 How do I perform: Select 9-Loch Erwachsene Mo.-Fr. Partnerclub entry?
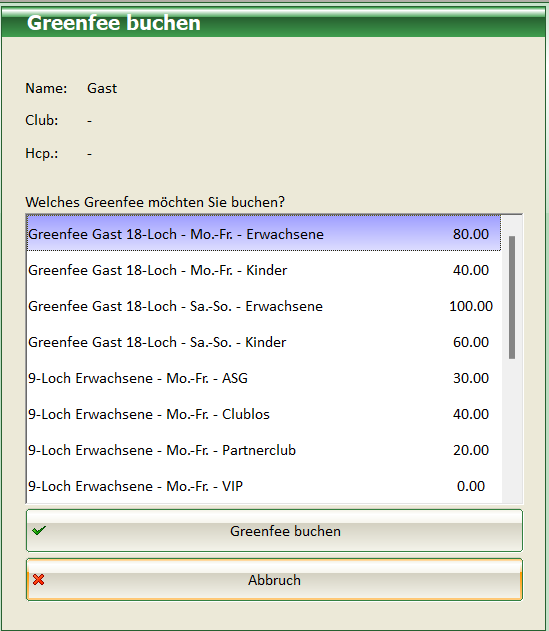tap(264, 450)
